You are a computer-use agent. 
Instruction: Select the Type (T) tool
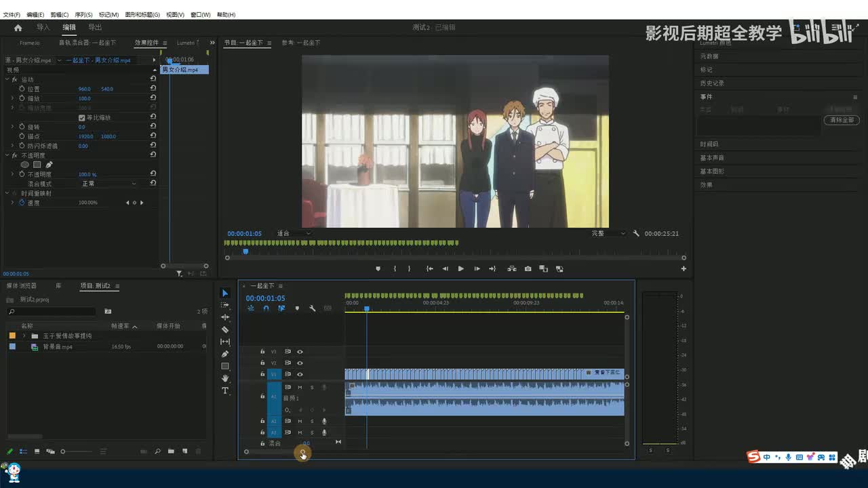point(225,390)
